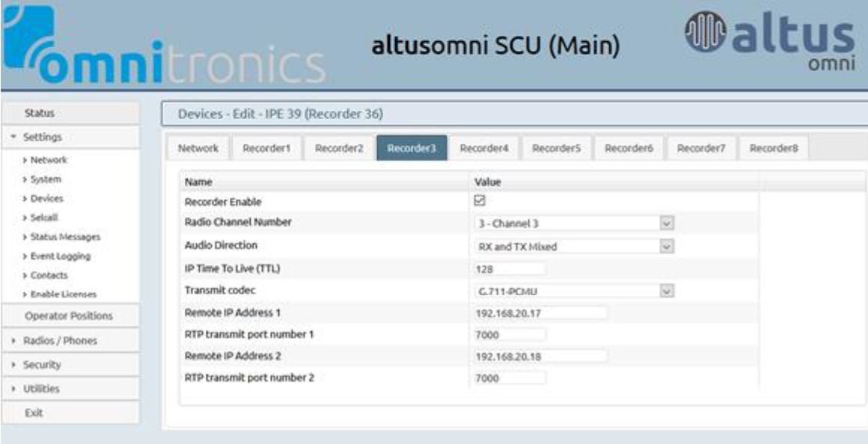Open the Operator Positions page
868x444 pixels.
tap(70, 316)
